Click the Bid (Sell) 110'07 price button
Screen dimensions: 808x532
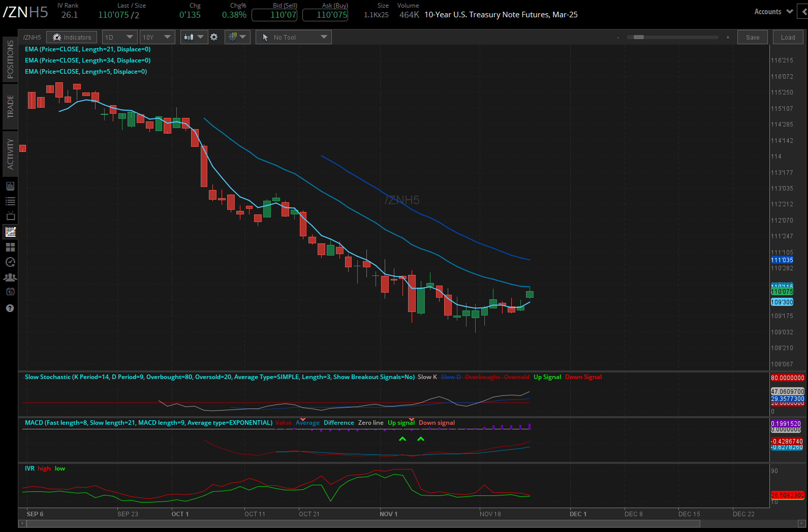click(274, 15)
